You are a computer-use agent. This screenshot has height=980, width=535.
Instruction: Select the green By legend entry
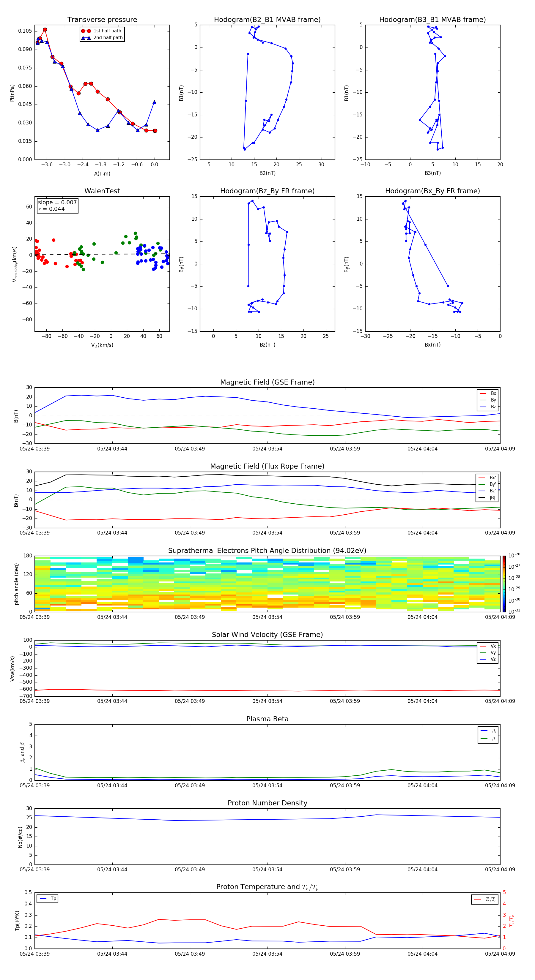coord(488,400)
